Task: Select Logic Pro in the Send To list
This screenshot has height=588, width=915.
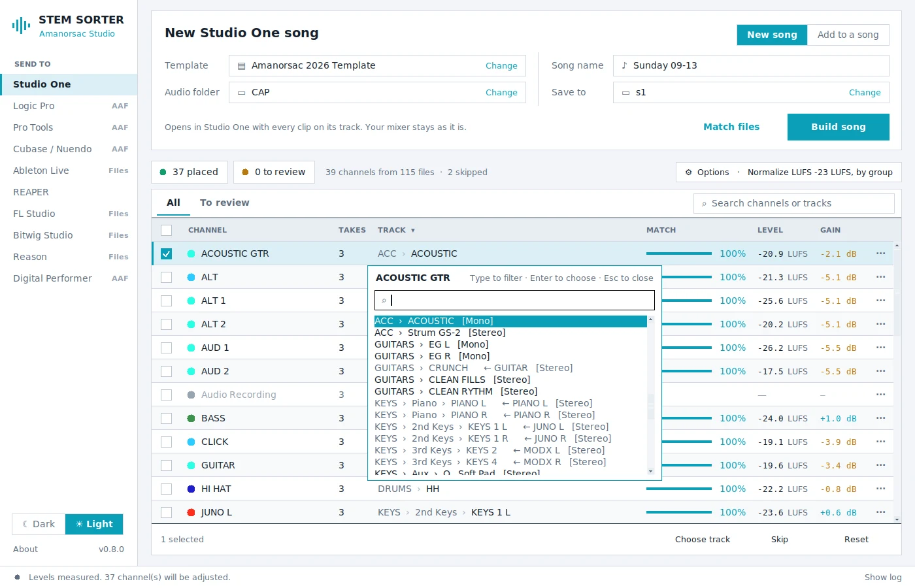Action: pyautogui.click(x=69, y=106)
